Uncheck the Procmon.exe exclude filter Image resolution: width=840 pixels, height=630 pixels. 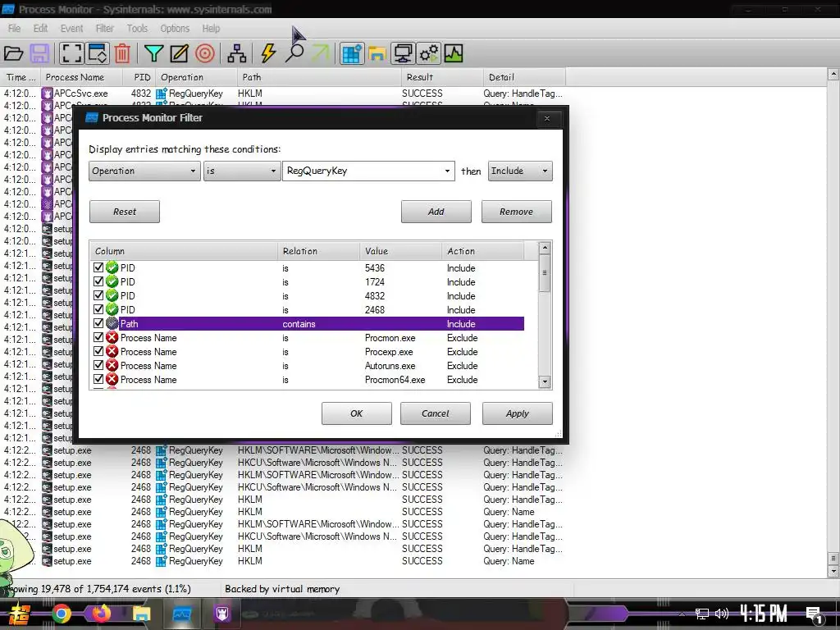pos(98,337)
